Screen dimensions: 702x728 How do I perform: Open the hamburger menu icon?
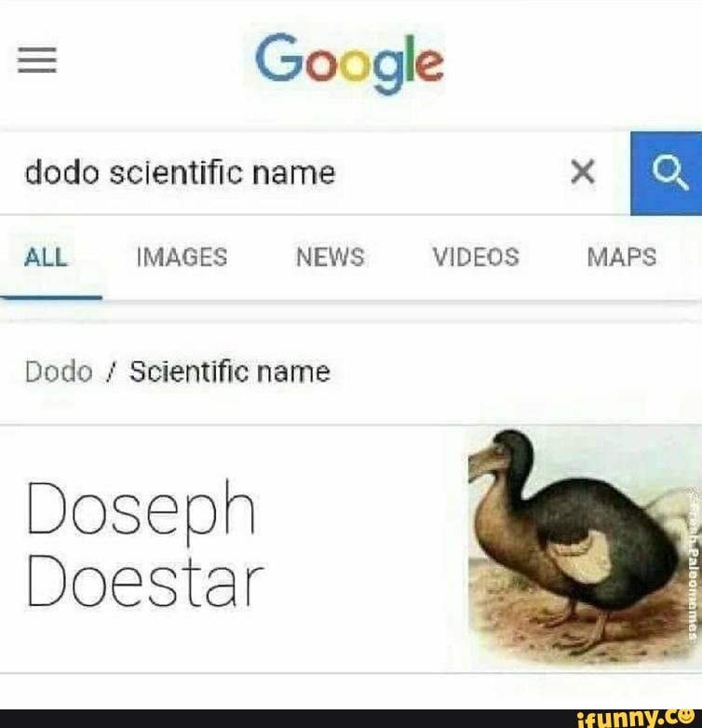37,60
